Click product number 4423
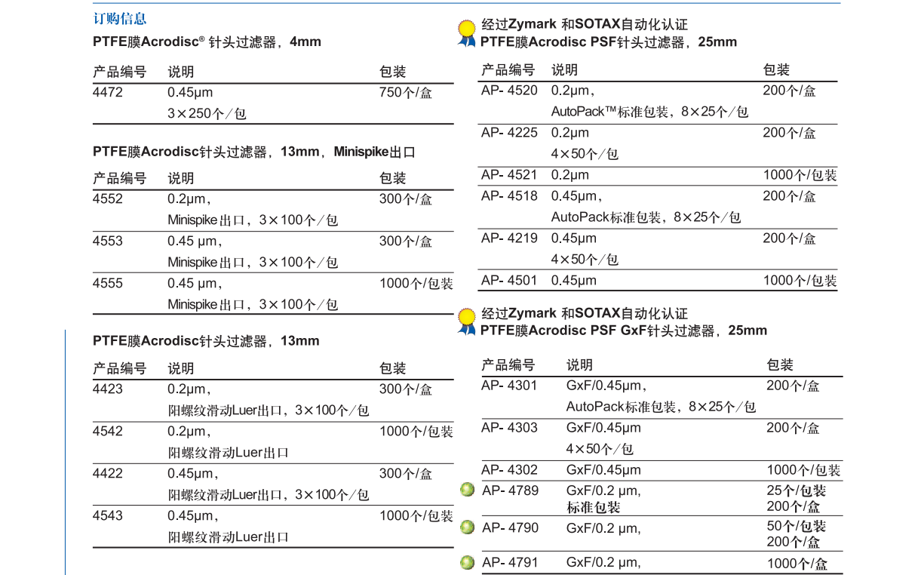 click(x=108, y=389)
